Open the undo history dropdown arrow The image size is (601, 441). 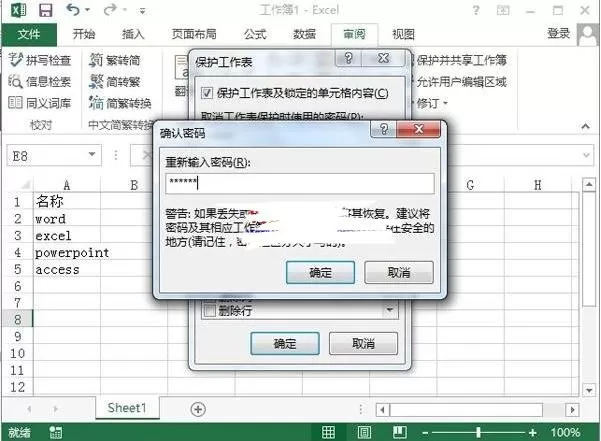(87, 10)
